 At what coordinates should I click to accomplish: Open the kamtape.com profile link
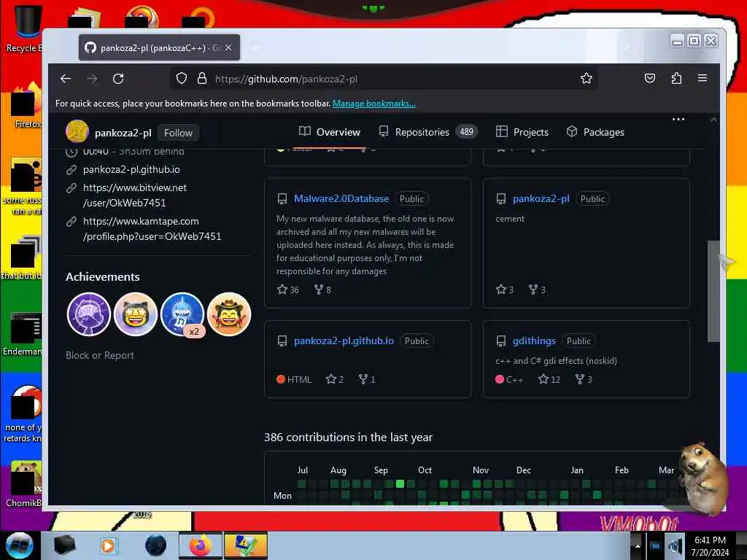pyautogui.click(x=152, y=228)
